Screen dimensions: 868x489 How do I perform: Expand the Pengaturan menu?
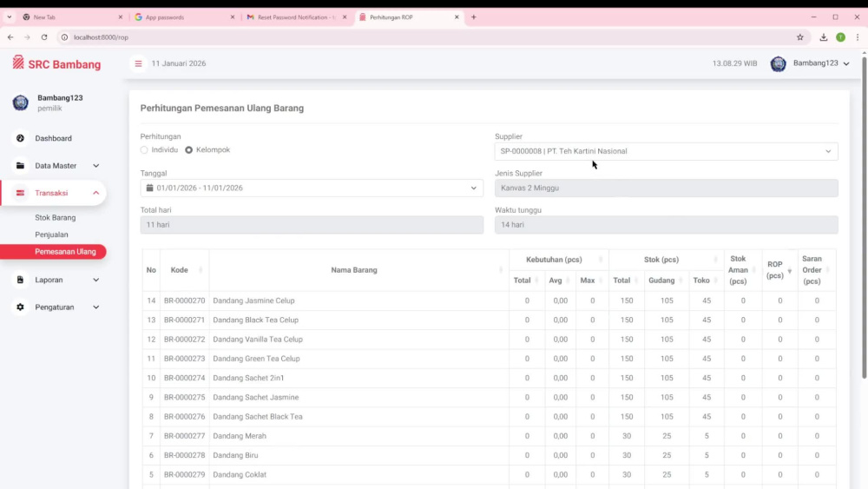(x=95, y=307)
